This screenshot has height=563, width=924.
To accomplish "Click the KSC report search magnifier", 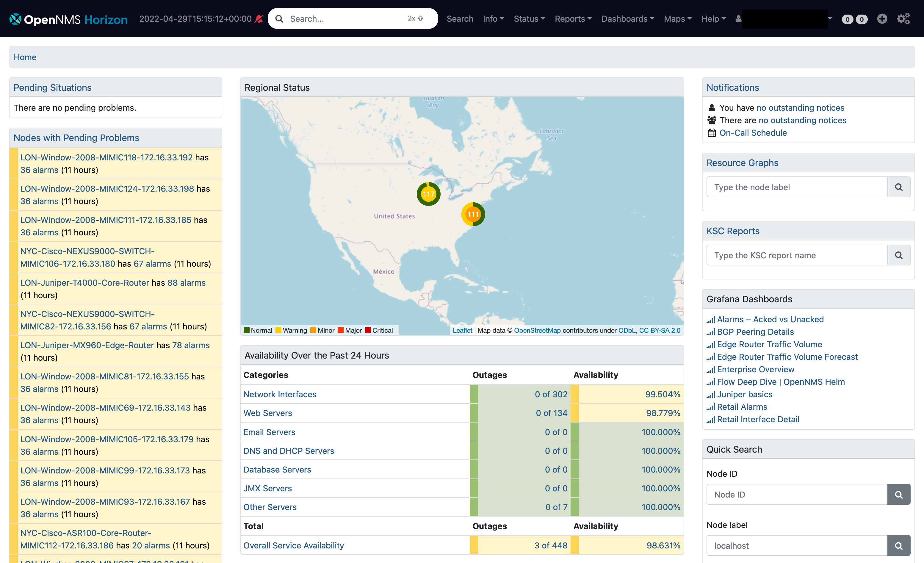I will pyautogui.click(x=899, y=255).
